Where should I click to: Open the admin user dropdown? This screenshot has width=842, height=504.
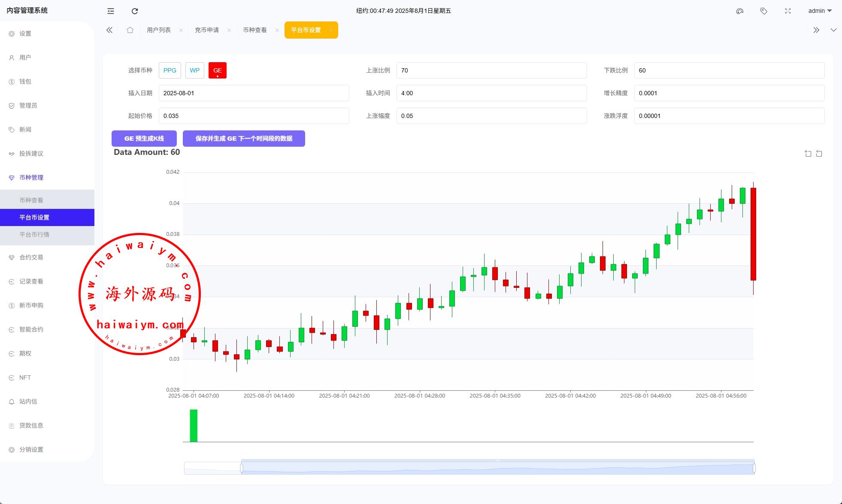click(819, 11)
